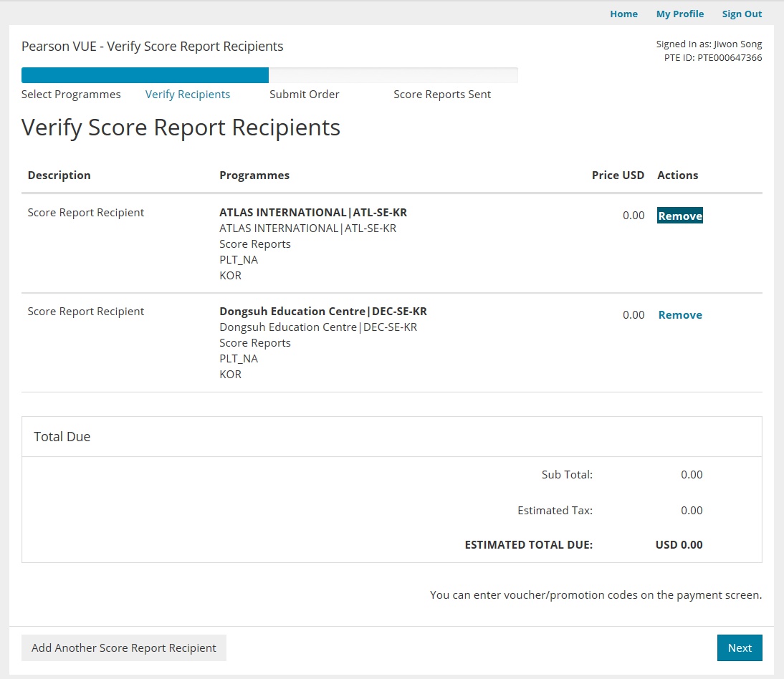Click the blue order progress bar
This screenshot has height=679, width=784.
(145, 75)
